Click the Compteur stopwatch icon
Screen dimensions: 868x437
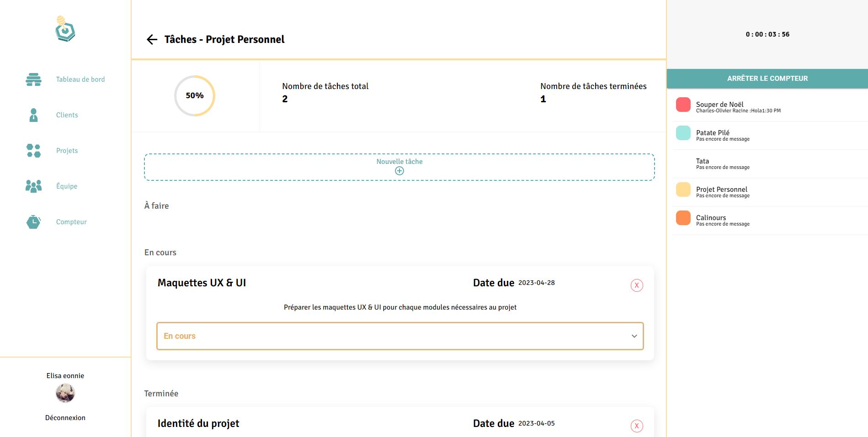point(33,222)
